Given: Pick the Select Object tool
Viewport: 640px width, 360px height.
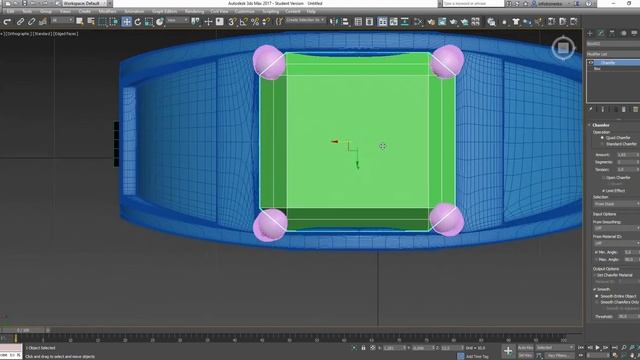Looking at the screenshot, I should click(x=80, y=22).
